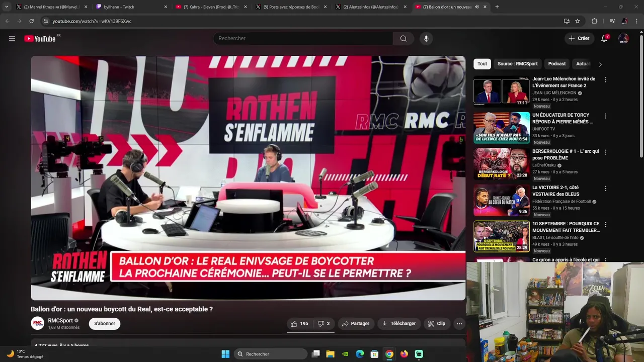Open File Explorer from the taskbar
644x362 pixels.
(x=330, y=354)
